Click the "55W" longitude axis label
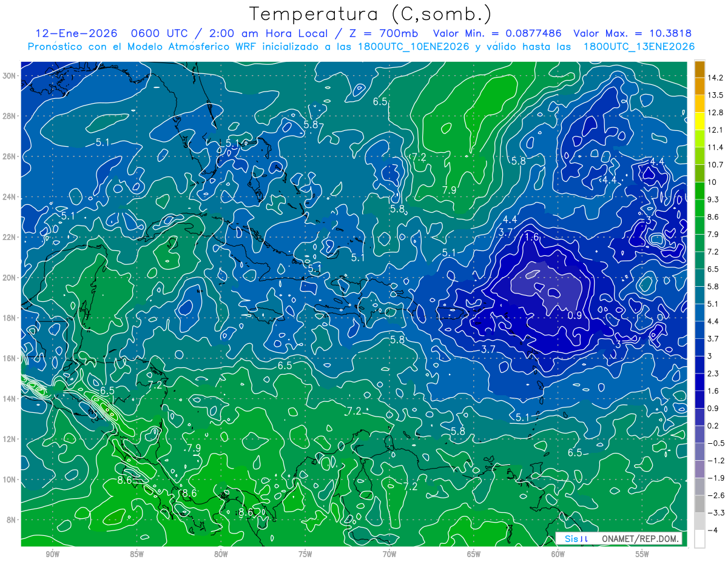The height and width of the screenshot is (562, 728). point(642,554)
